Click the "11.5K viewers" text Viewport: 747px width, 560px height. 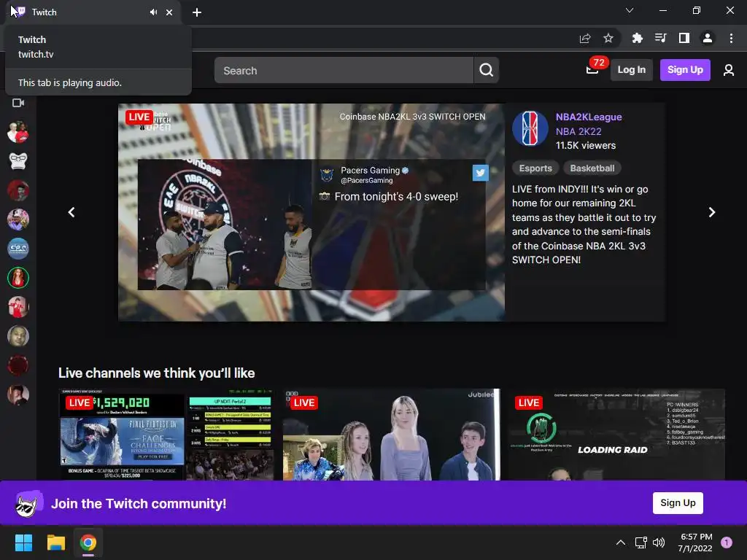pos(586,146)
